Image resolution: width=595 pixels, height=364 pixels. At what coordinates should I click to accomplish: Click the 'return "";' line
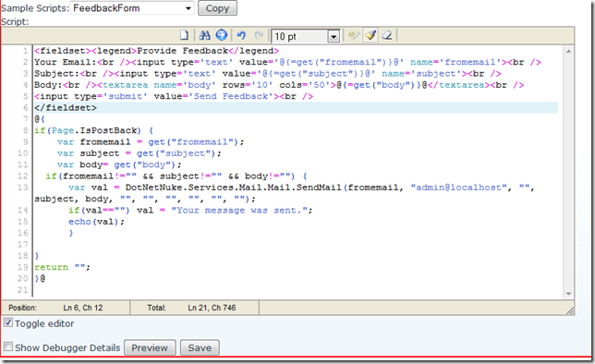(x=62, y=267)
